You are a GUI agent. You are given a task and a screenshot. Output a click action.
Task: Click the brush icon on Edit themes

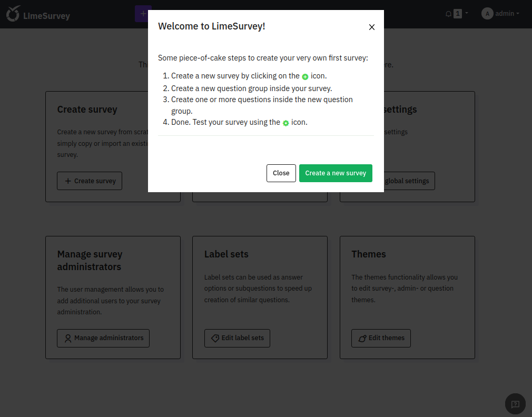point(362,339)
